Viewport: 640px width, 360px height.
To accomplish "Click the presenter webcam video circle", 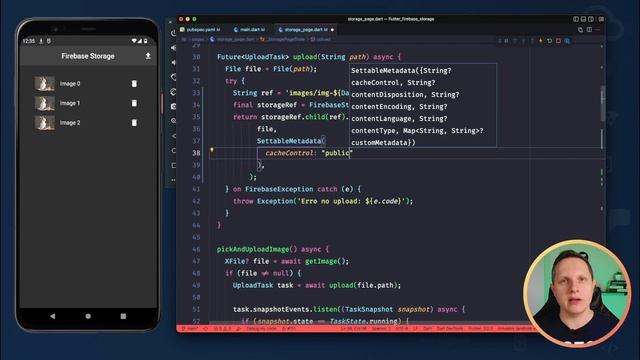I will [x=577, y=293].
